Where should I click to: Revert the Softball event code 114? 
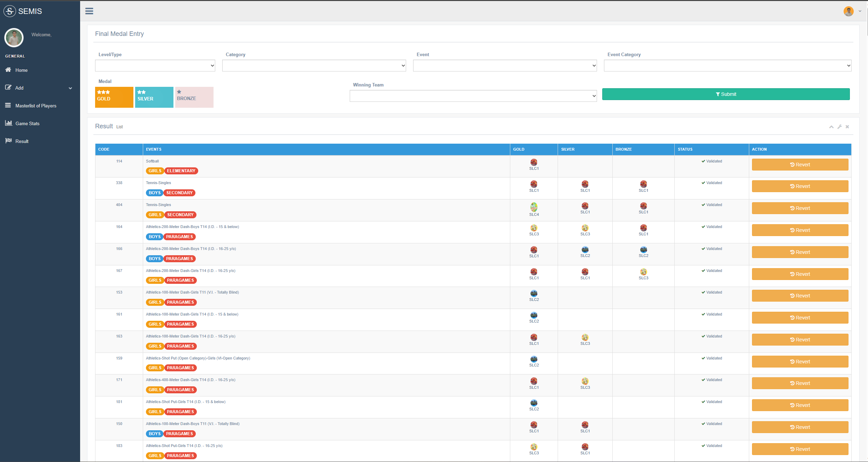pyautogui.click(x=800, y=165)
